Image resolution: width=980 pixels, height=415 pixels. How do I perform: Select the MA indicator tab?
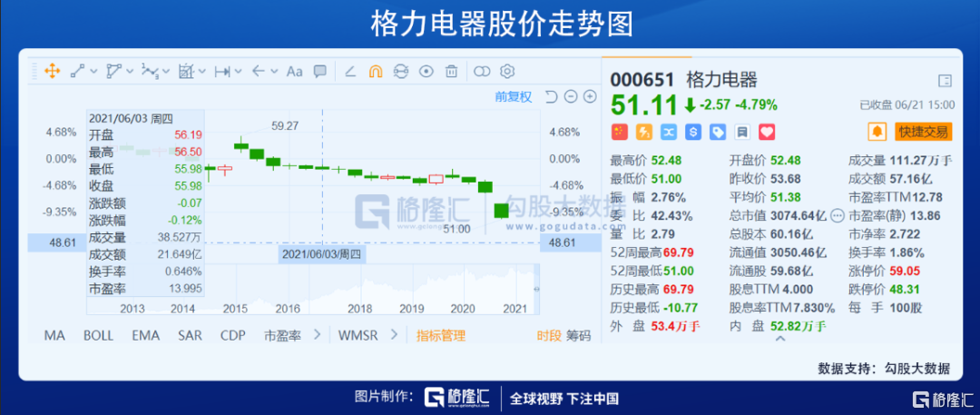(x=54, y=335)
